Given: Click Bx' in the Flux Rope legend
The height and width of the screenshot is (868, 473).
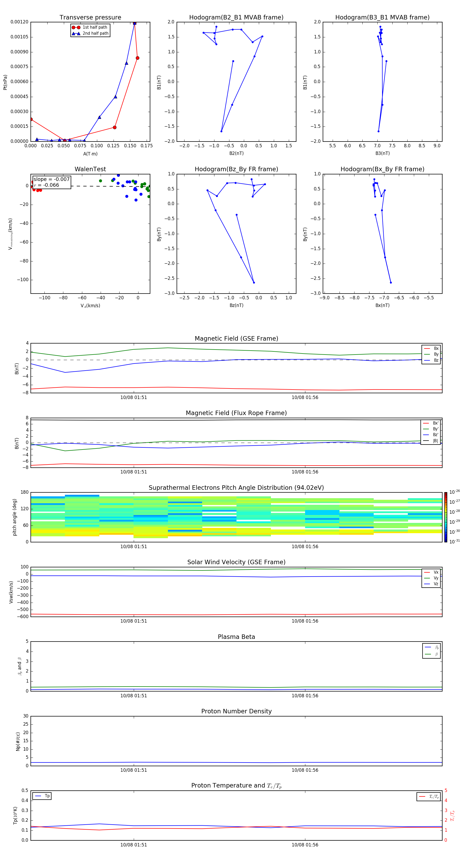Looking at the screenshot, I should [x=431, y=423].
